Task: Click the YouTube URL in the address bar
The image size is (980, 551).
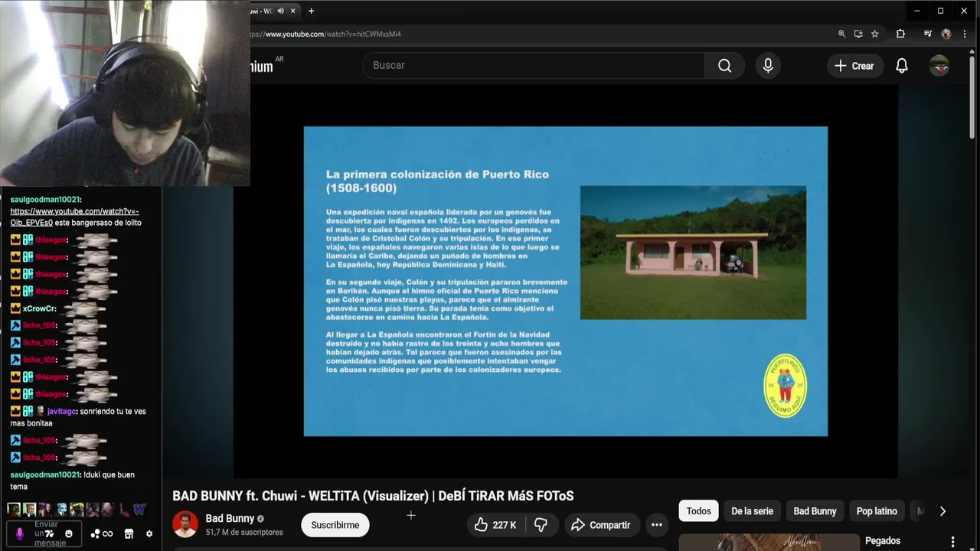Action: [325, 34]
